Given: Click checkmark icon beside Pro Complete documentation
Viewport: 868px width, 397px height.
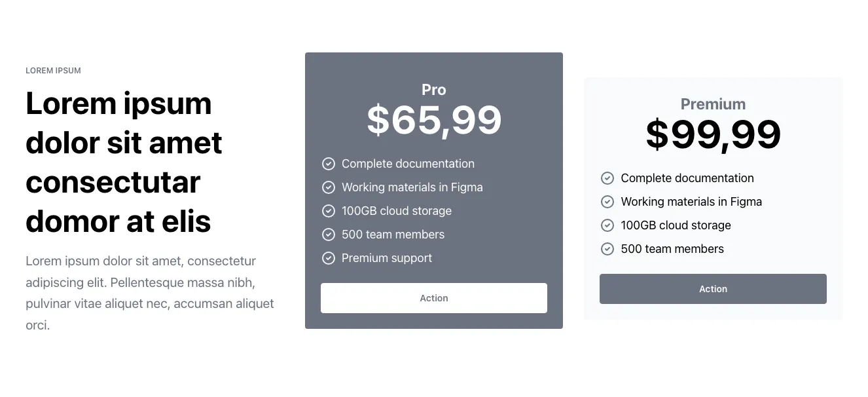Looking at the screenshot, I should click(329, 164).
